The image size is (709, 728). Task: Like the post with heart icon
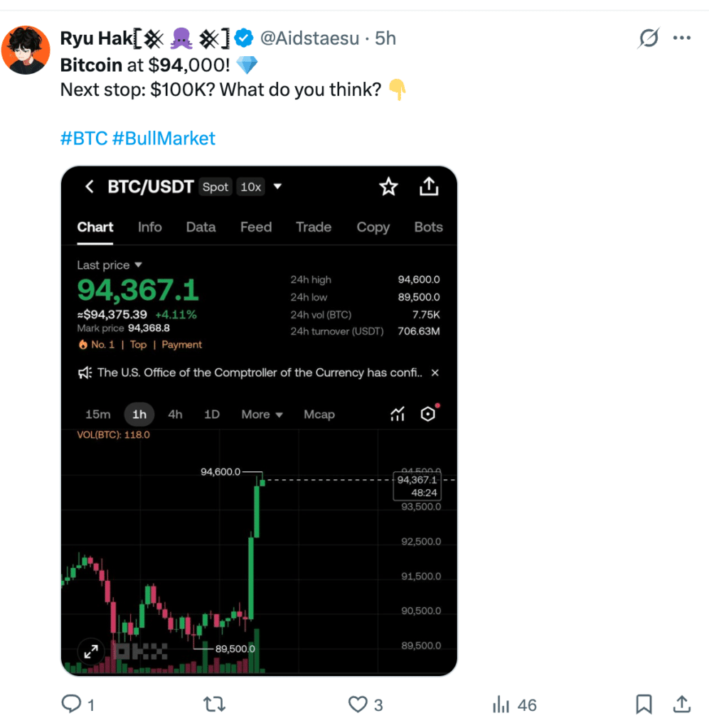(x=358, y=704)
